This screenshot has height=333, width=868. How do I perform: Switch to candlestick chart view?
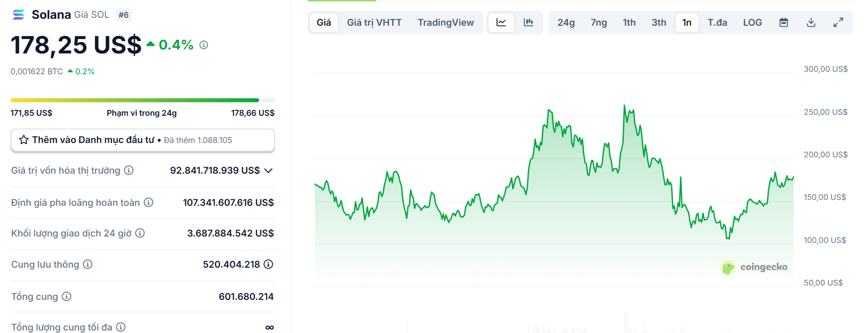click(x=528, y=22)
